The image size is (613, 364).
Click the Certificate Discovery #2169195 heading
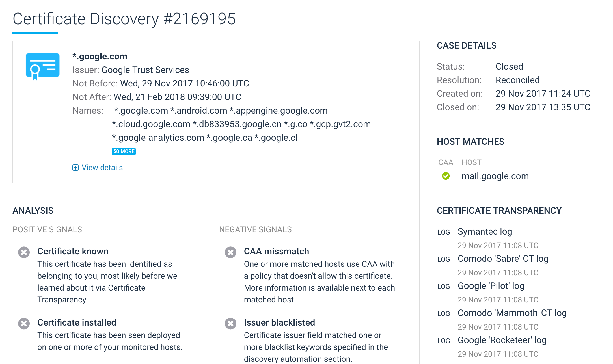[x=124, y=19]
